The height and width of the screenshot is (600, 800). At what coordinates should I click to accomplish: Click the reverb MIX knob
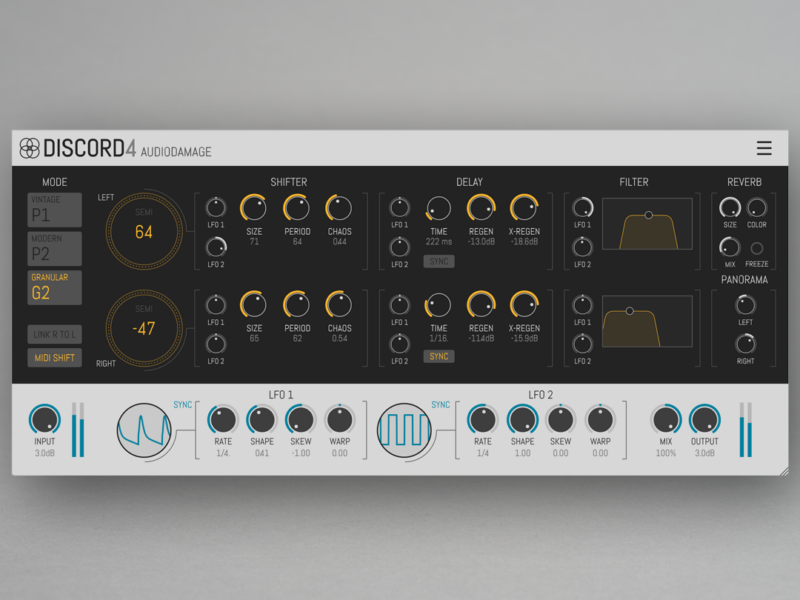click(730, 247)
